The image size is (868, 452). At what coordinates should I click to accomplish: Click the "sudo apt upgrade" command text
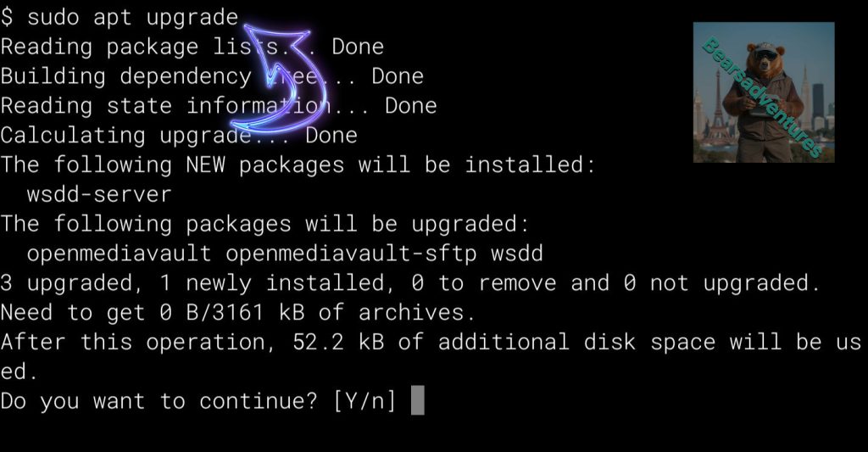tap(132, 17)
